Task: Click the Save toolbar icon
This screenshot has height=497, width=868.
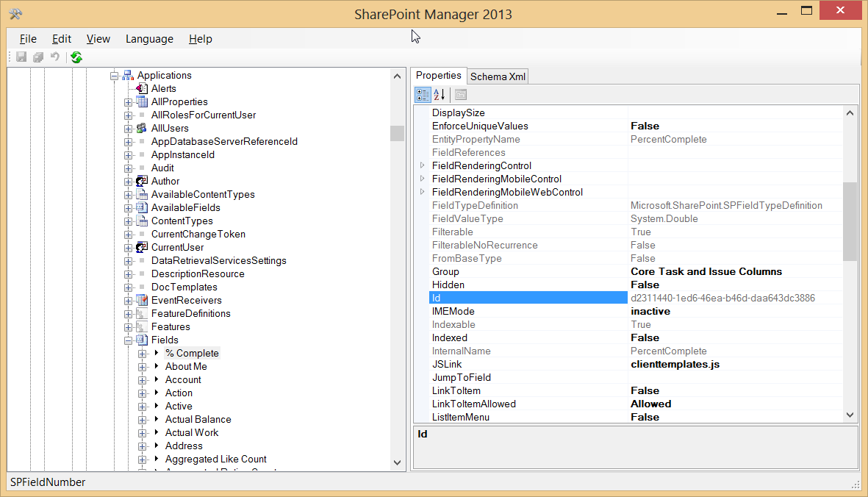Action: coord(21,57)
